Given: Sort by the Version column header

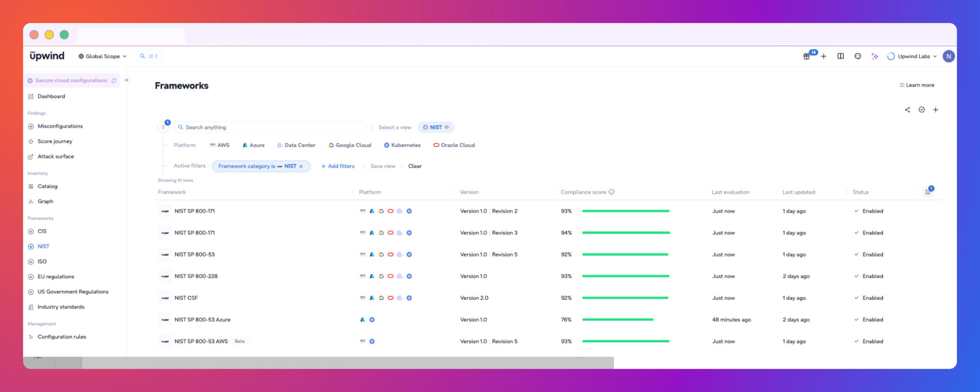Looking at the screenshot, I should (469, 192).
